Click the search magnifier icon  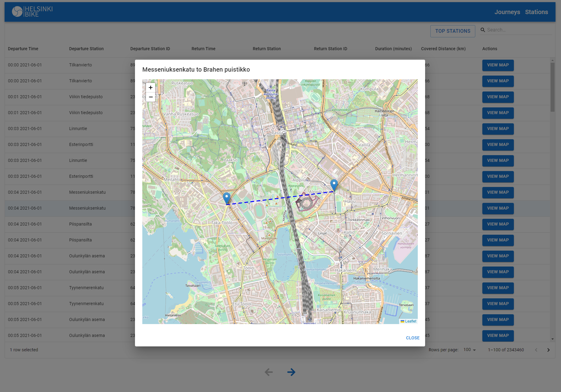click(483, 30)
